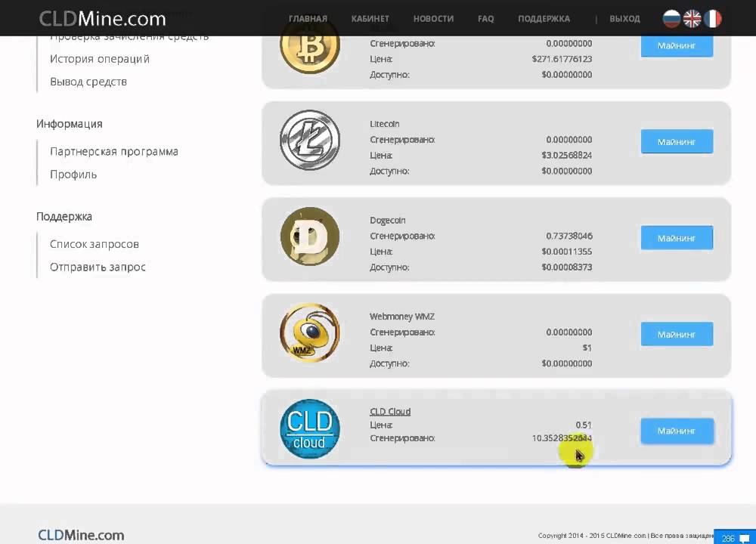Click Майнинг button for Litecoin
This screenshot has height=544, width=756.
point(677,141)
